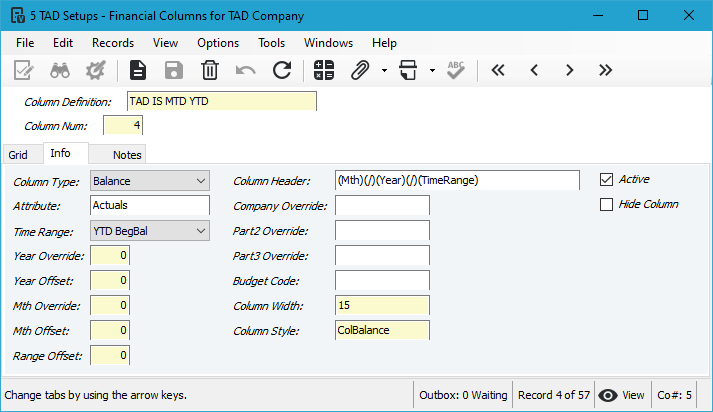The height and width of the screenshot is (412, 713).
Task: Open the binoculars search icon
Action: [60, 70]
